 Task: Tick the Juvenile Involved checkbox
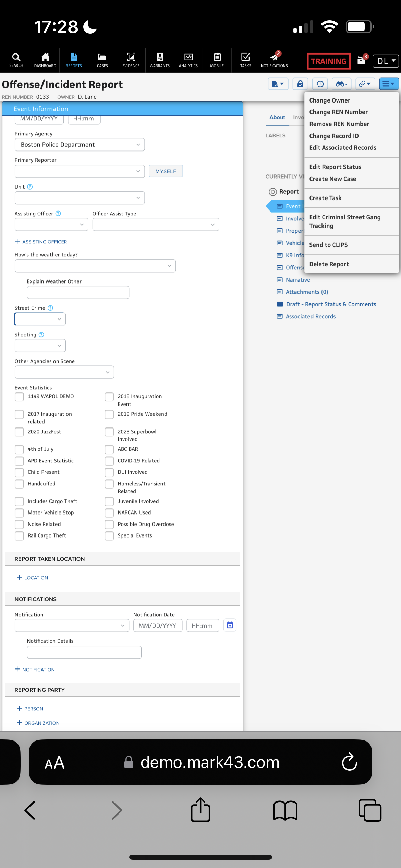109,502
